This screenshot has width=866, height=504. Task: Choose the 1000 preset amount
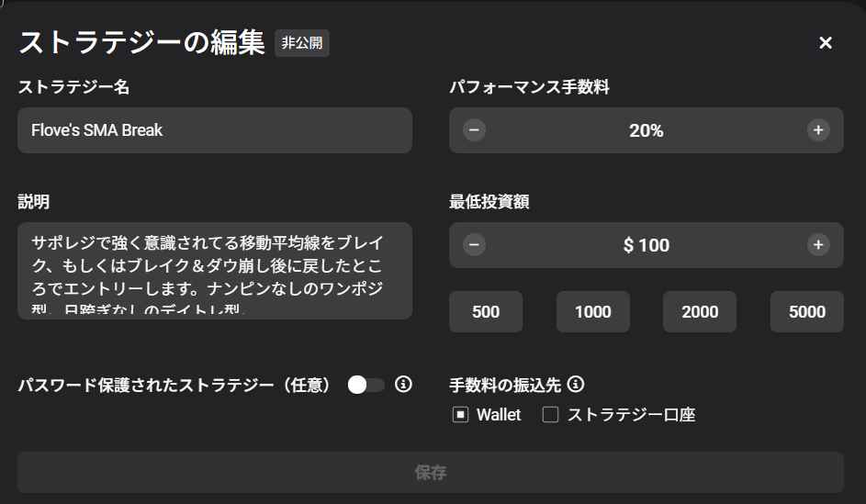tap(593, 312)
